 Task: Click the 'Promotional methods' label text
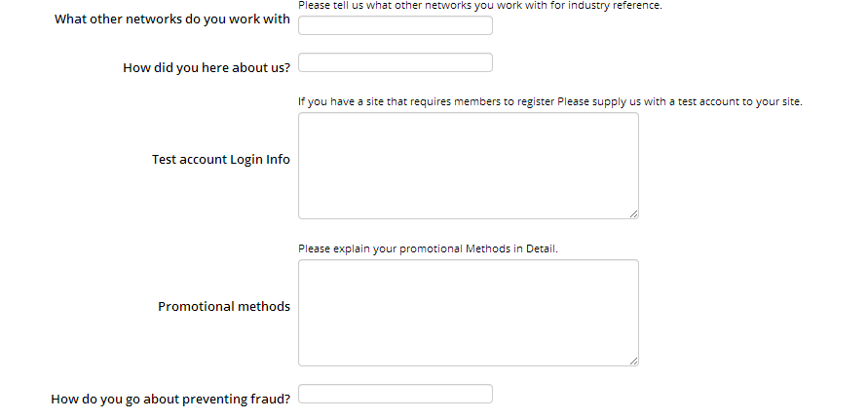click(223, 307)
